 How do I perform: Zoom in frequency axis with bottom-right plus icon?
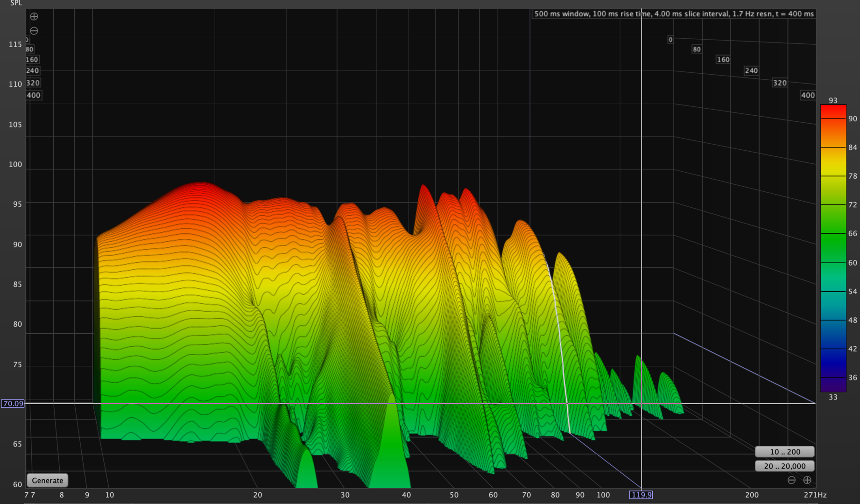(x=807, y=480)
